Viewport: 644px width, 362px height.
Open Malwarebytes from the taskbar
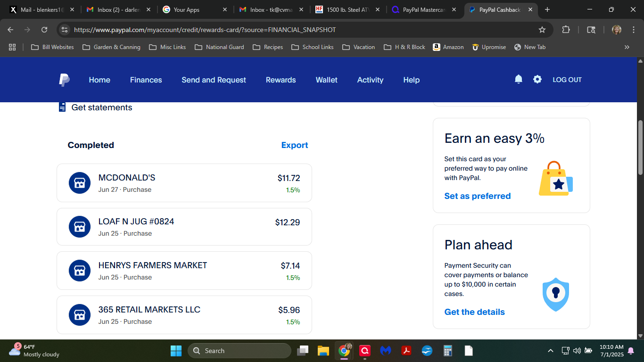tap(386, 351)
